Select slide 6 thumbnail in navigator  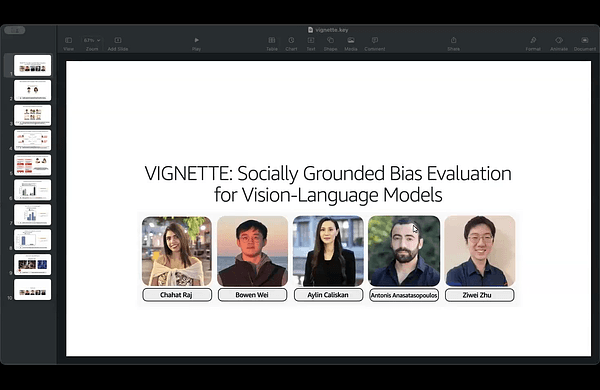(33, 190)
